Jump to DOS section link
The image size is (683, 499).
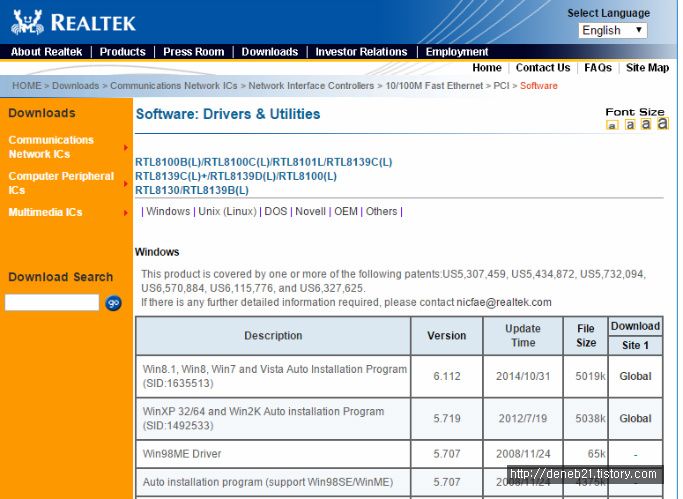point(276,212)
